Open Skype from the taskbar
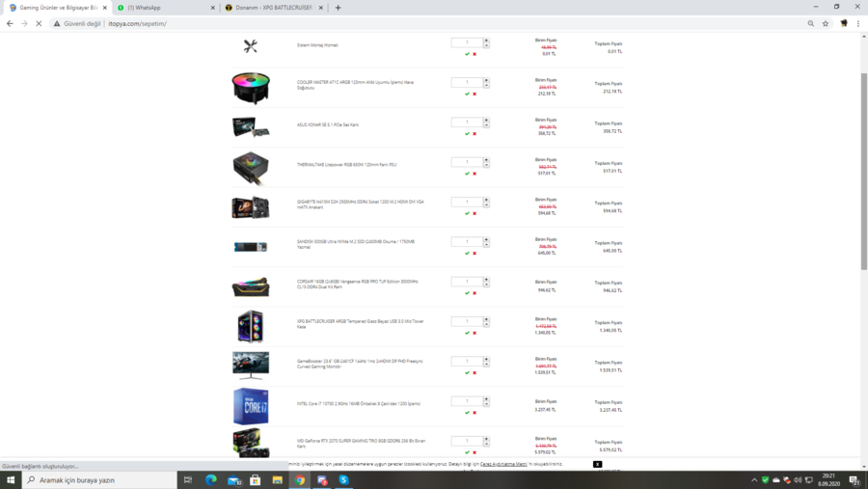Screen dimensions: 868x489 point(343,480)
